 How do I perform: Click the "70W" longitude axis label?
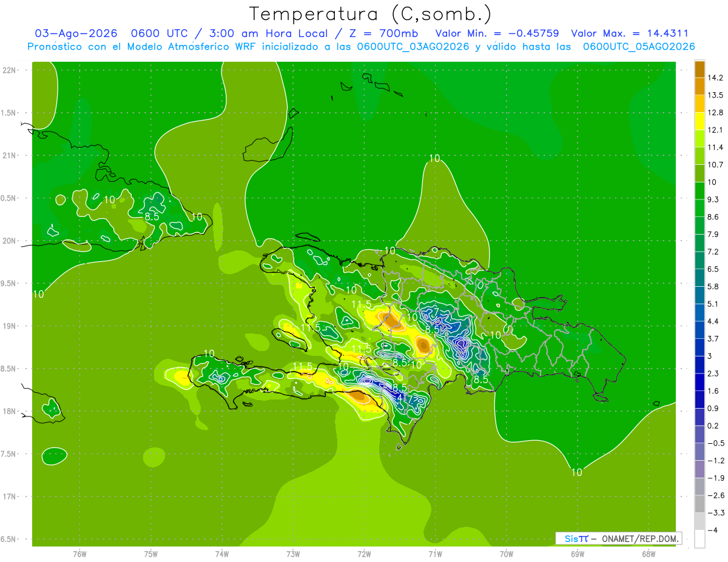point(506,555)
